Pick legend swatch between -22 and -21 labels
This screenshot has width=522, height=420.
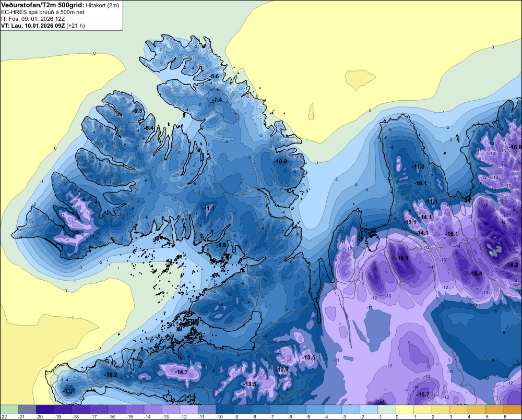[x=9, y=410]
